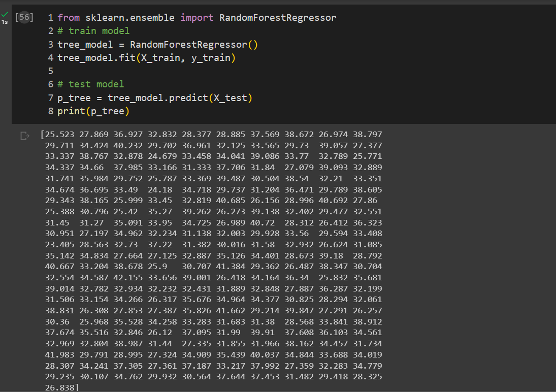Image resolution: width=556 pixels, height=392 pixels.
Task: Click tree_model assignment on line 3
Action: click(158, 44)
